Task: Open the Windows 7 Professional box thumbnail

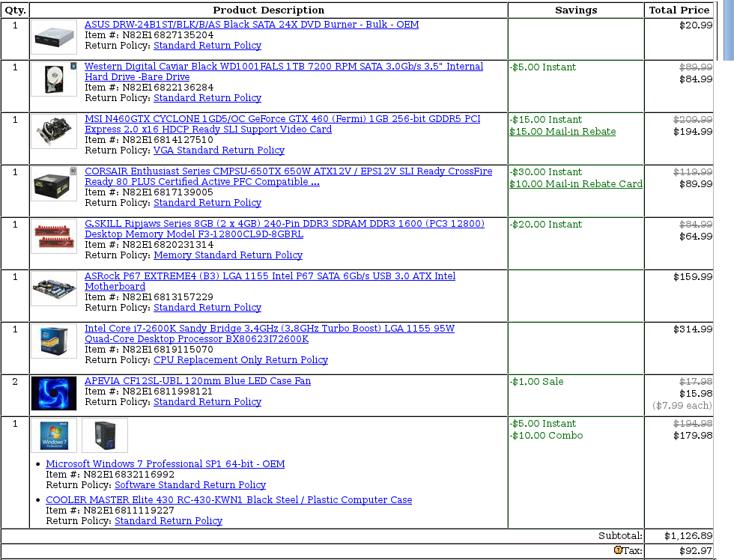Action: click(54, 436)
